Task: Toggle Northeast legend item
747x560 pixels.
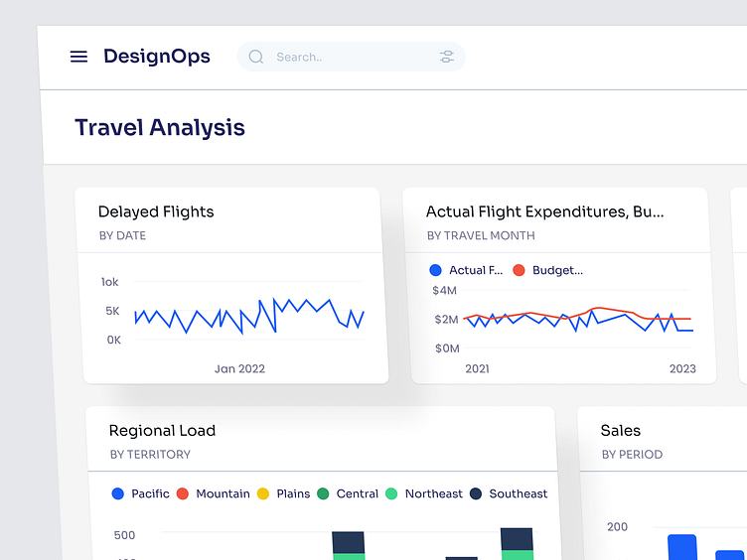Action: click(424, 493)
